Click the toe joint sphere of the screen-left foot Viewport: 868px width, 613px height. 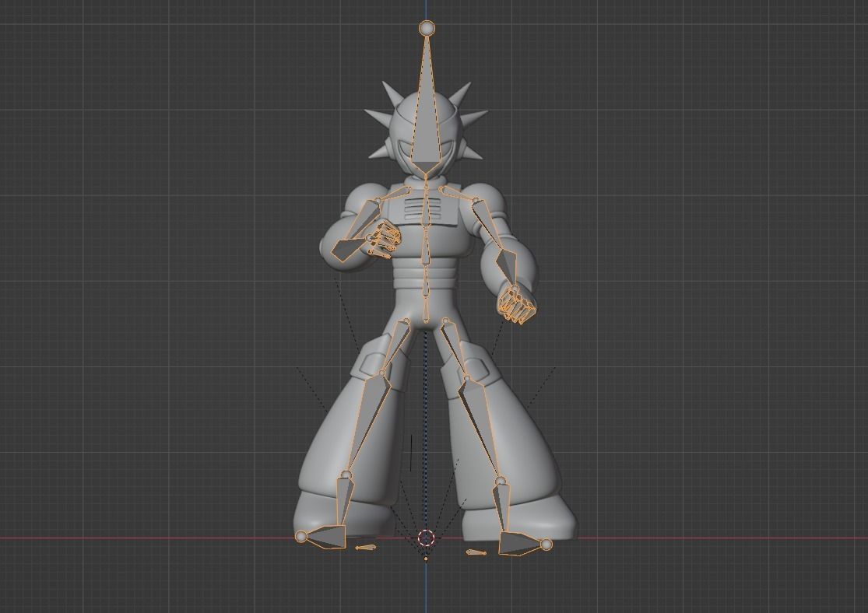pos(300,536)
